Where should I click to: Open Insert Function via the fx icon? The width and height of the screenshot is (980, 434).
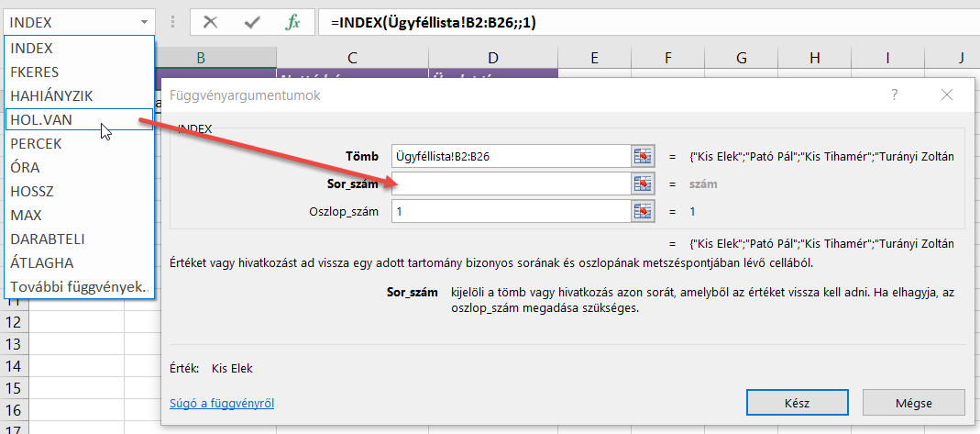(292, 22)
